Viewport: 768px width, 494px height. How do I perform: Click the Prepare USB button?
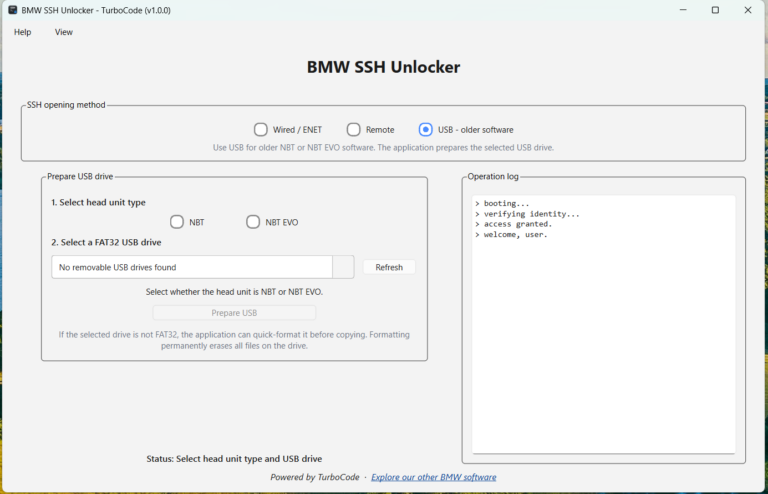(x=234, y=313)
